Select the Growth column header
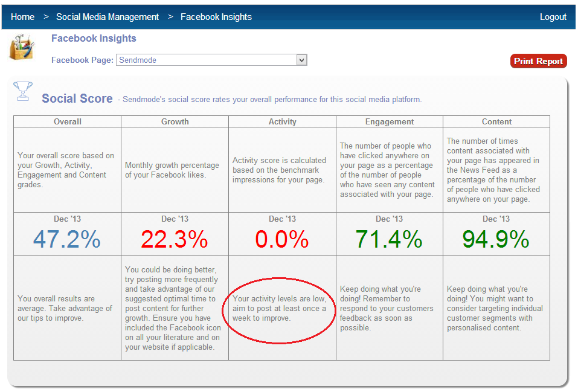 tap(175, 121)
